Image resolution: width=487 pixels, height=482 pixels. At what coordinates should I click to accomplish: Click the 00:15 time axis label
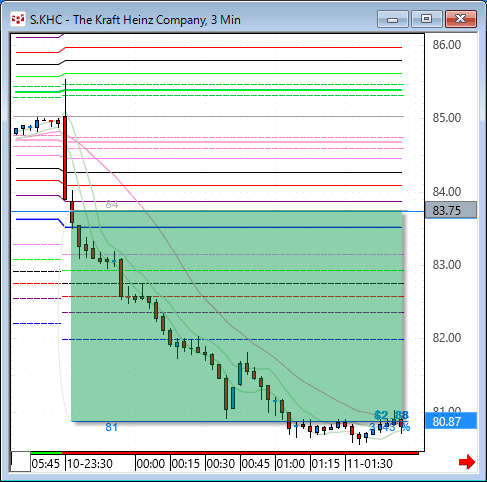tap(186, 463)
